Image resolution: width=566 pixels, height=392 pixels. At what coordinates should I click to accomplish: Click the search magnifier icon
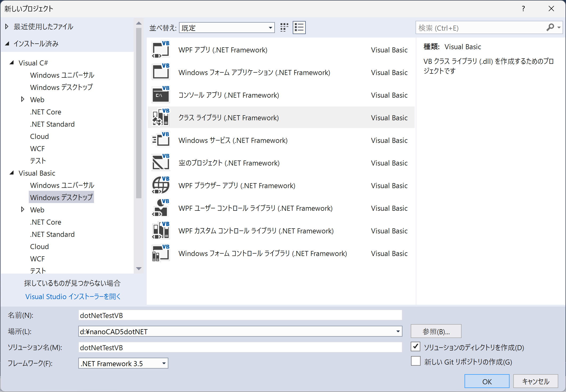pos(550,27)
